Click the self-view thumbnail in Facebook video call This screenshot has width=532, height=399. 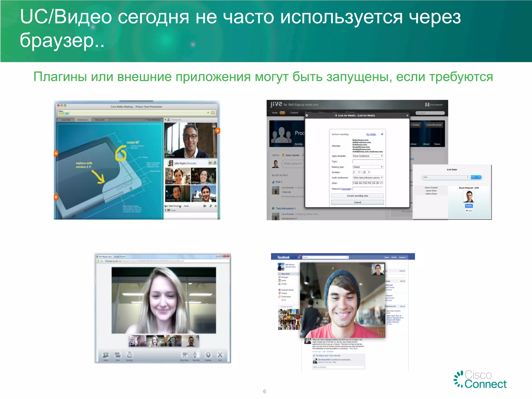[x=378, y=269]
